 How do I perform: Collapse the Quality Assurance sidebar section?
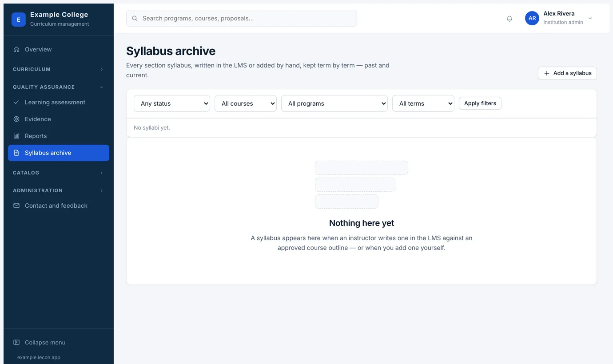(x=58, y=87)
